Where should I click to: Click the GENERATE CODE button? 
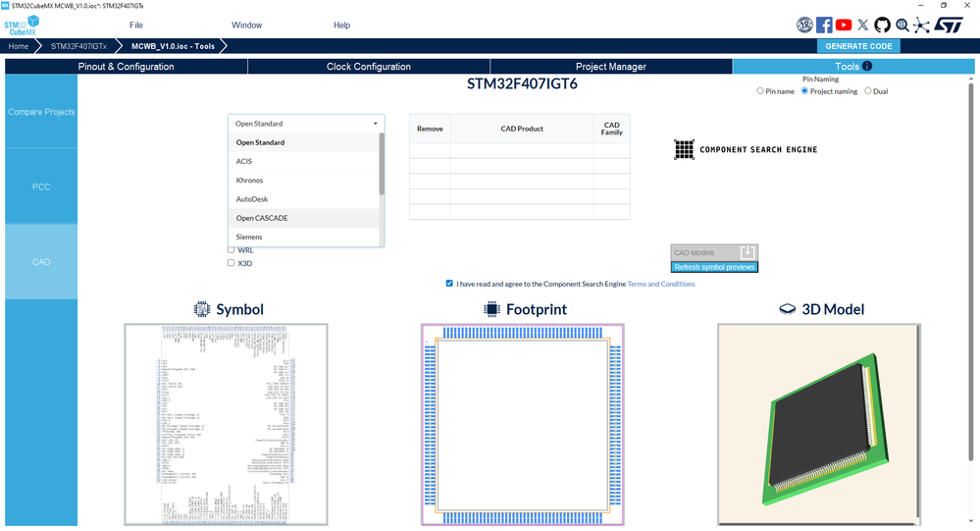click(x=858, y=46)
